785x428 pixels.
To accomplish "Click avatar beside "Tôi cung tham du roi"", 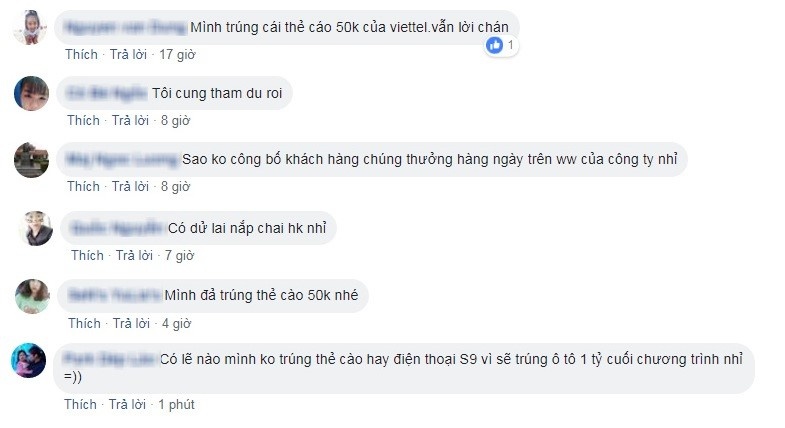I will [x=32, y=96].
